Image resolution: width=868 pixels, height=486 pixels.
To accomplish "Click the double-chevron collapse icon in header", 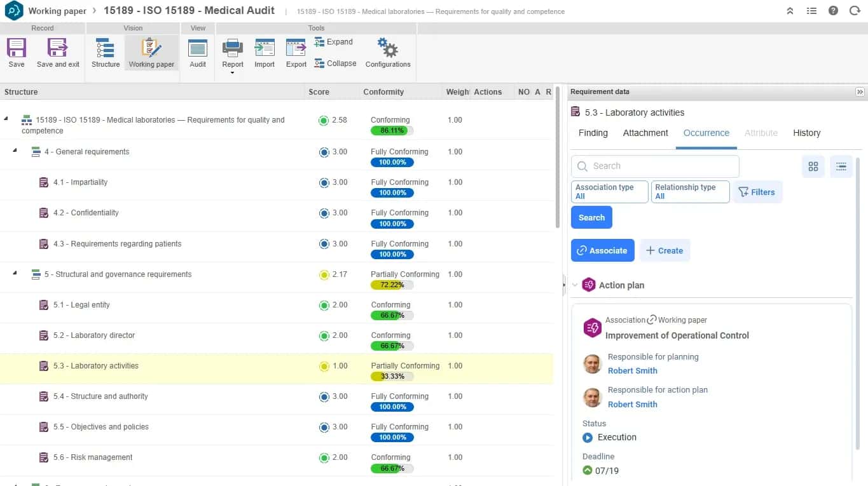I will pyautogui.click(x=790, y=11).
